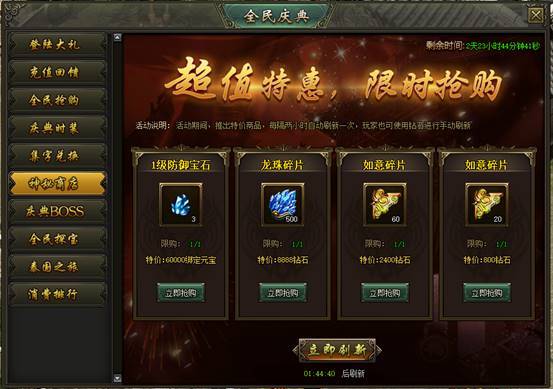Buy 1级防御宝石 with 立即抢购 button
This screenshot has width=553, height=389.
pos(181,293)
